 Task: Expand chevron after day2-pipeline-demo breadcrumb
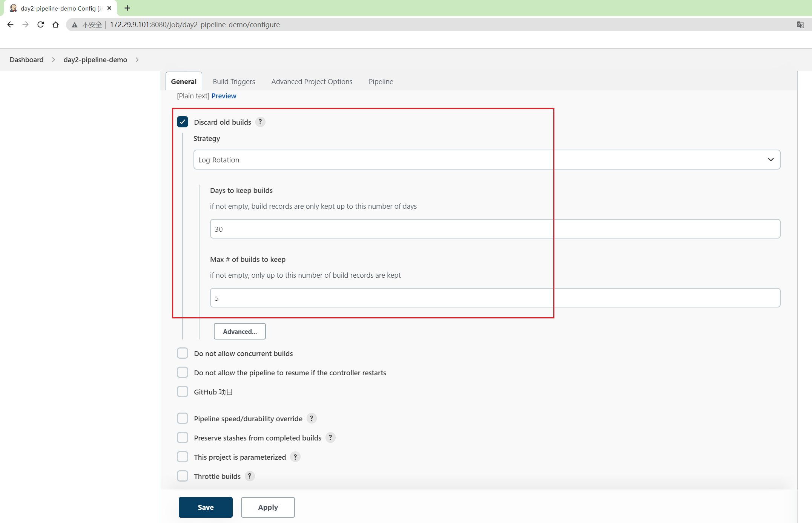(x=137, y=60)
